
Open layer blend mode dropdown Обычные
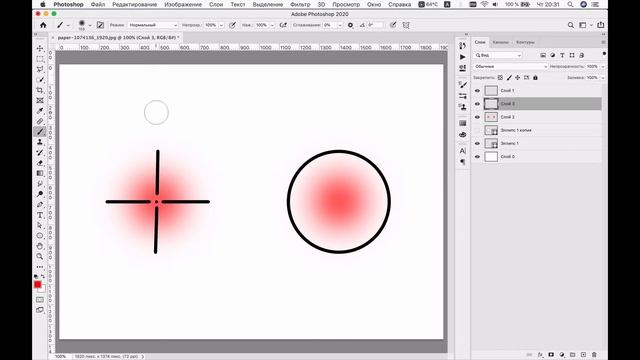(510, 67)
